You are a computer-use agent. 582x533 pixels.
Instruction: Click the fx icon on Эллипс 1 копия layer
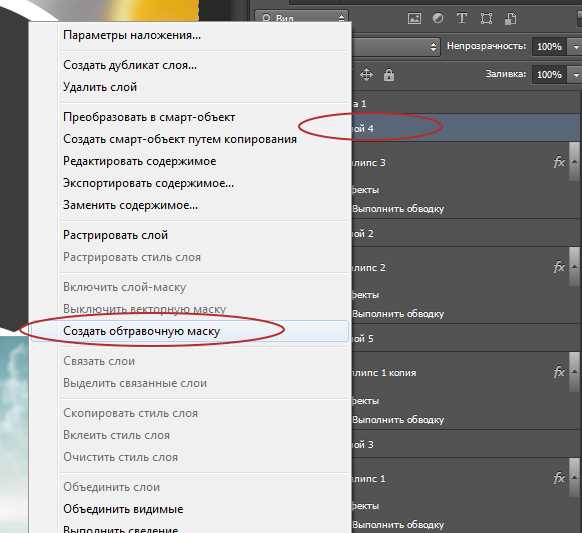tap(559, 372)
